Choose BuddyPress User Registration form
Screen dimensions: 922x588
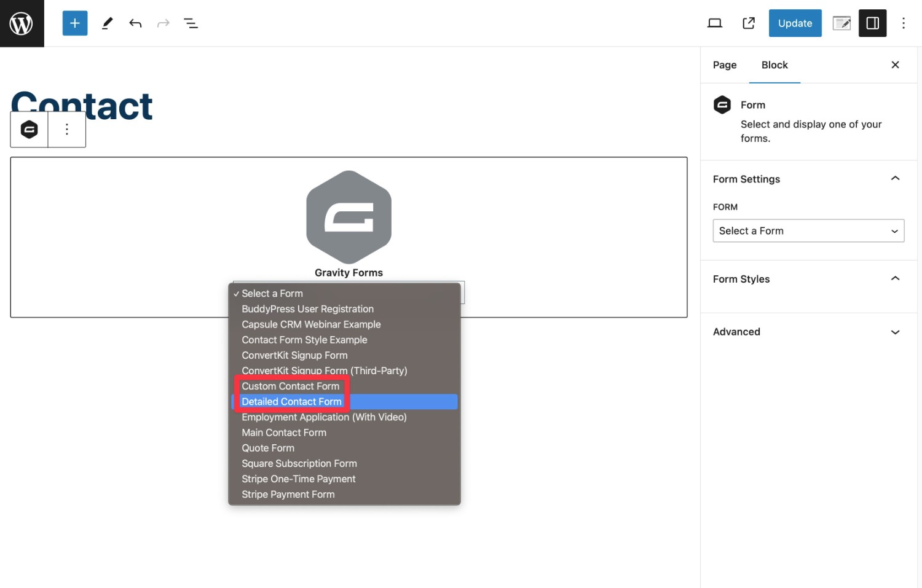coord(344,309)
